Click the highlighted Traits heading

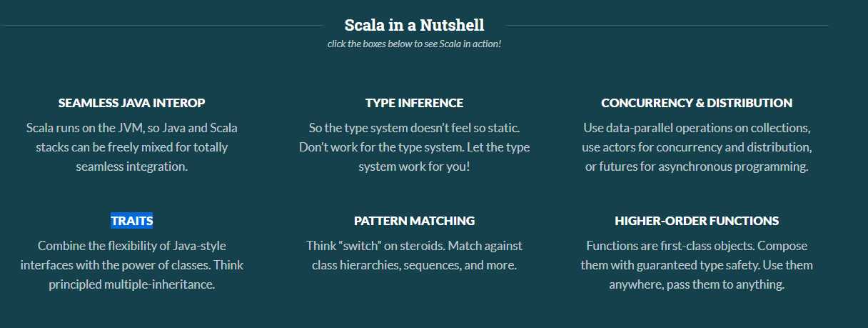[x=132, y=221]
